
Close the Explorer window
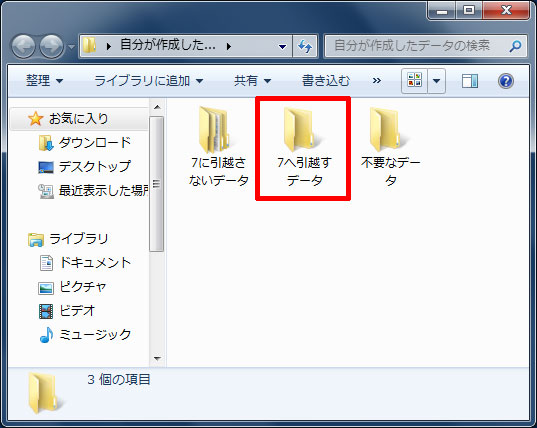(506, 11)
